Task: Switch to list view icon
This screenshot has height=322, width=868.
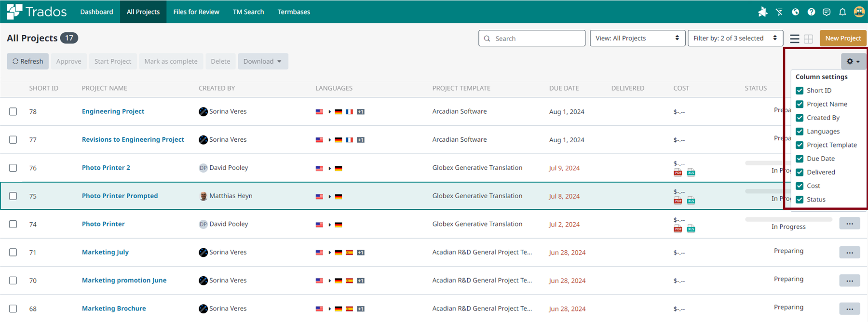Action: (x=795, y=39)
